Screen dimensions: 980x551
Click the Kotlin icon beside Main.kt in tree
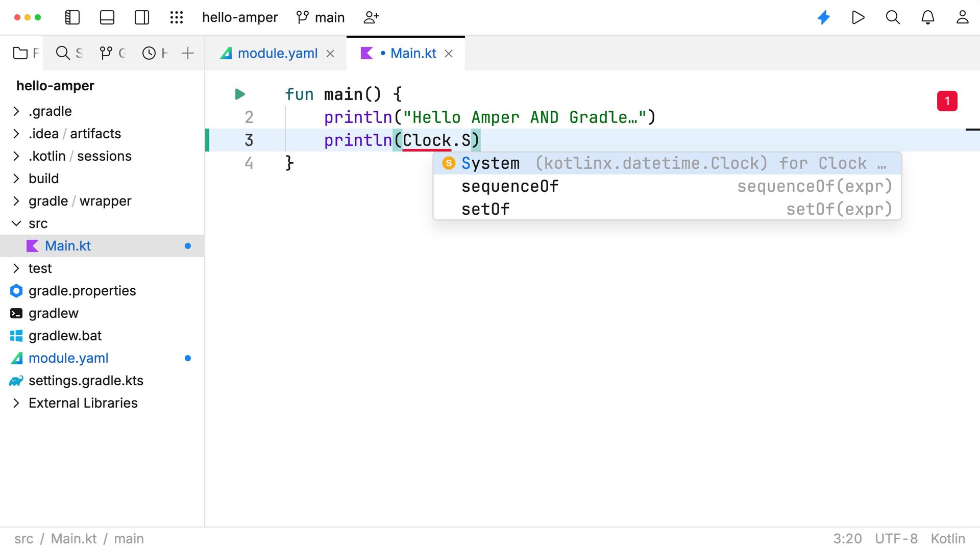pos(33,246)
